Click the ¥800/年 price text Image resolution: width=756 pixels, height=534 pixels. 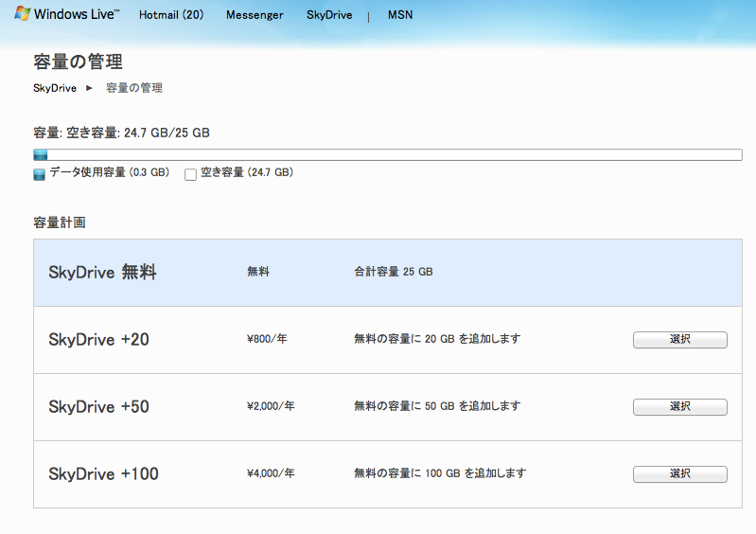(x=267, y=339)
